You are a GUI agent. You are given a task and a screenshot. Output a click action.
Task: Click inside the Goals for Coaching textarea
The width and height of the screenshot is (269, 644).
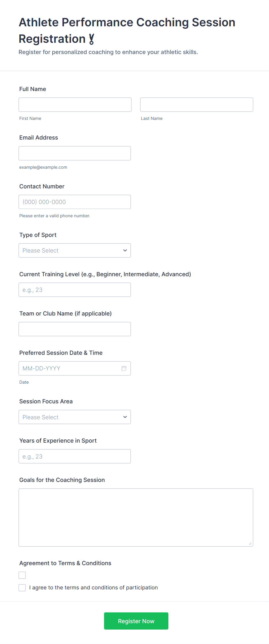[136, 517]
